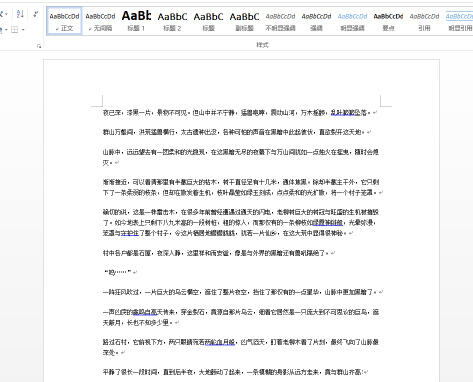The image size is (473, 382).
Task: Apply the 明显引用 style
Action: pyautogui.click(x=459, y=21)
